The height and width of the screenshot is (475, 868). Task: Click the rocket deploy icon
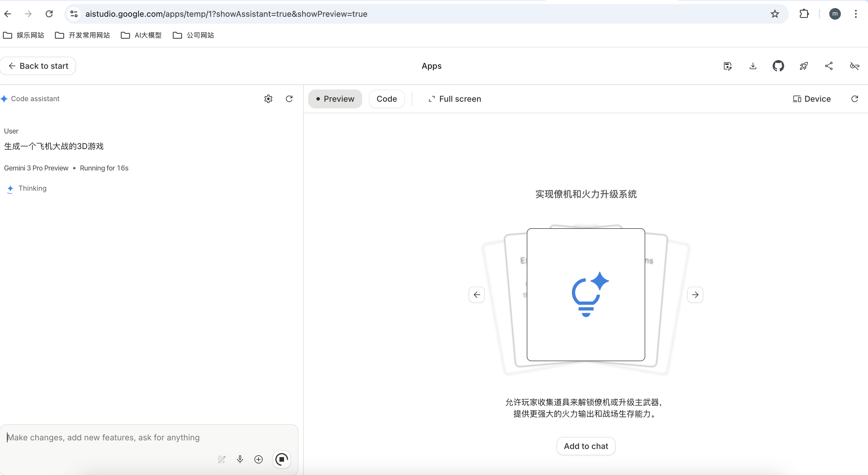pos(804,66)
